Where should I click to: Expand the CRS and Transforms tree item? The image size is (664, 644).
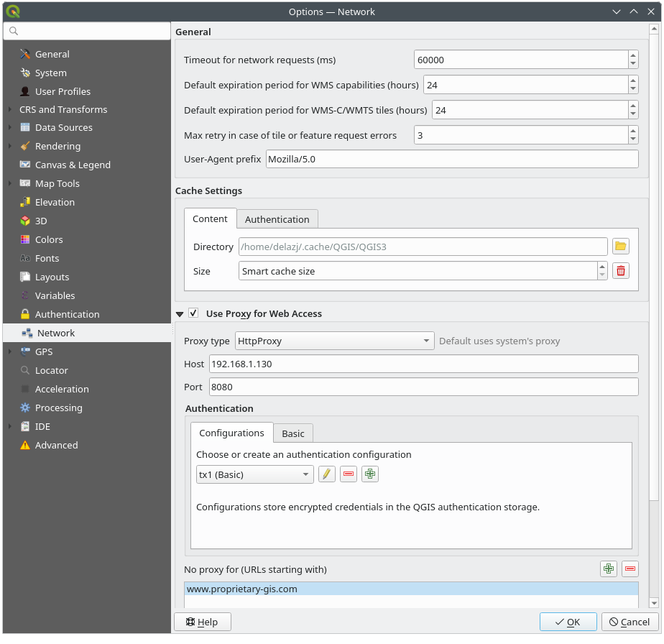(9, 109)
